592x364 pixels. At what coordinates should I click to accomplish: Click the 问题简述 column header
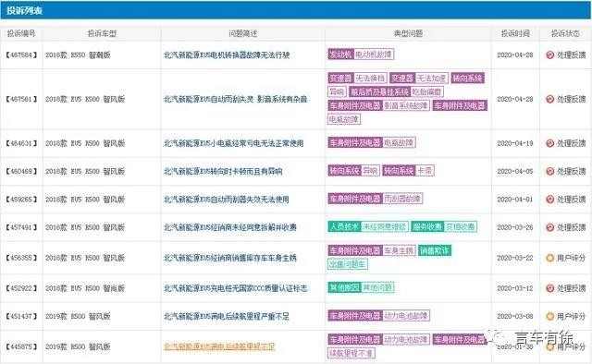(x=242, y=33)
